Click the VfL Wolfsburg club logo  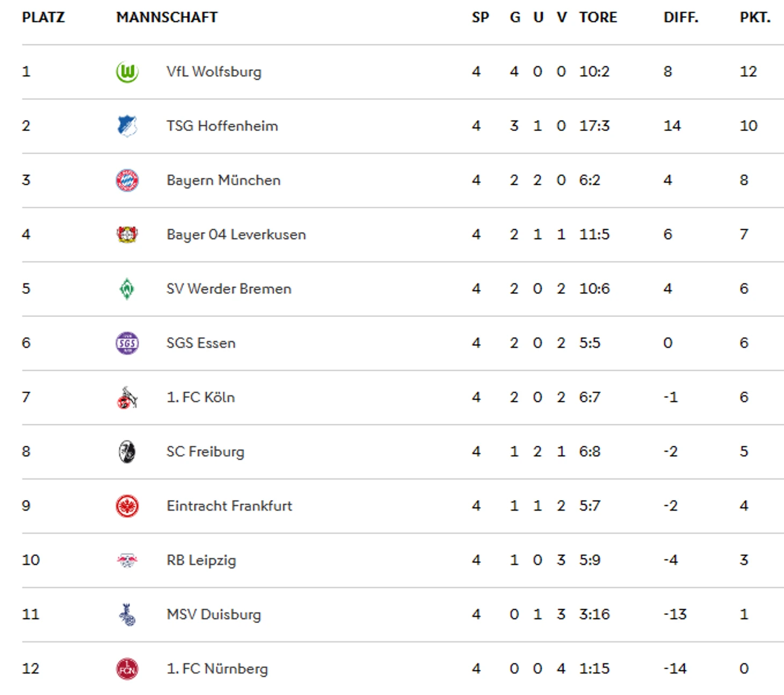pyautogui.click(x=127, y=72)
